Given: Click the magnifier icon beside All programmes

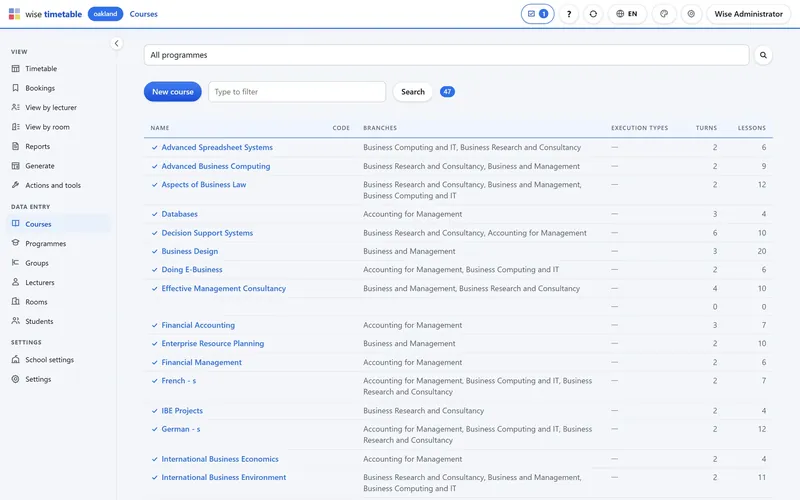Looking at the screenshot, I should pos(763,55).
